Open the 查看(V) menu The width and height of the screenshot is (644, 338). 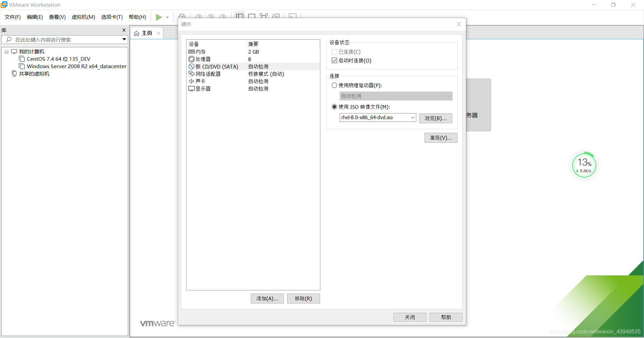(x=57, y=17)
